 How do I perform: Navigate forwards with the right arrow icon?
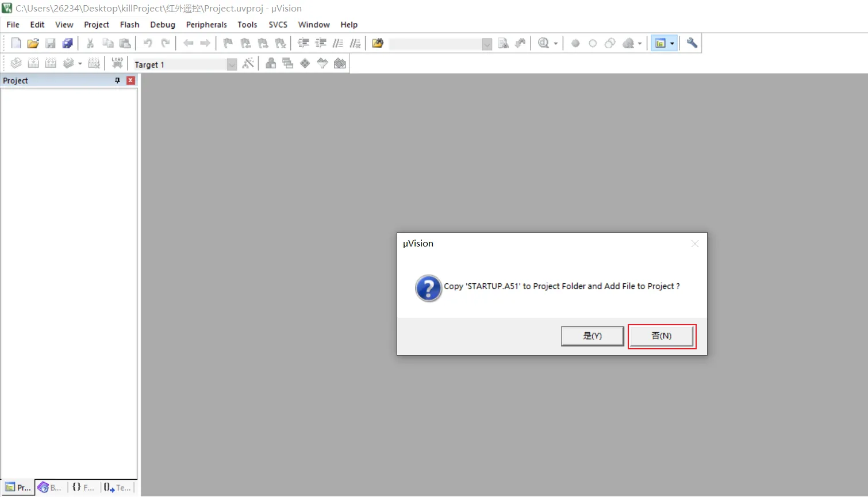click(205, 43)
